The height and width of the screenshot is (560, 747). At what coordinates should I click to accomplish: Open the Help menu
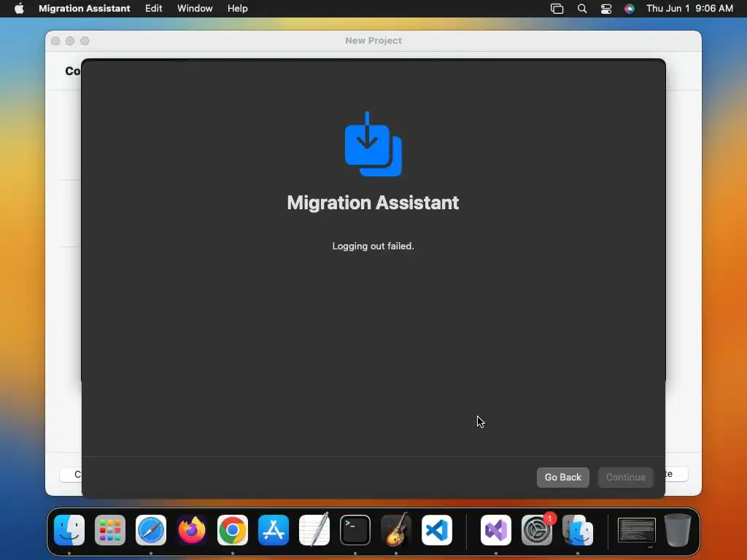[x=237, y=9]
